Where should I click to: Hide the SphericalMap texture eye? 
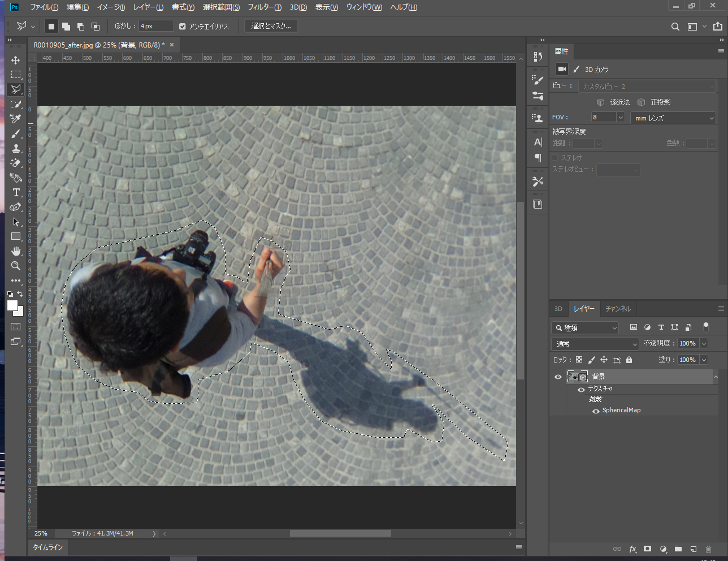596,411
